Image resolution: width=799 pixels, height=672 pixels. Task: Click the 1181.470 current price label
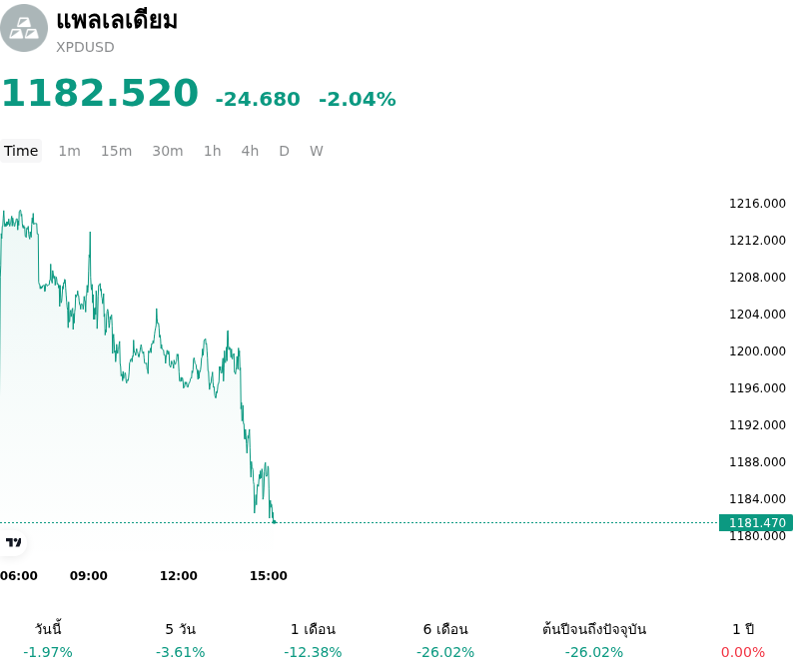point(756,523)
